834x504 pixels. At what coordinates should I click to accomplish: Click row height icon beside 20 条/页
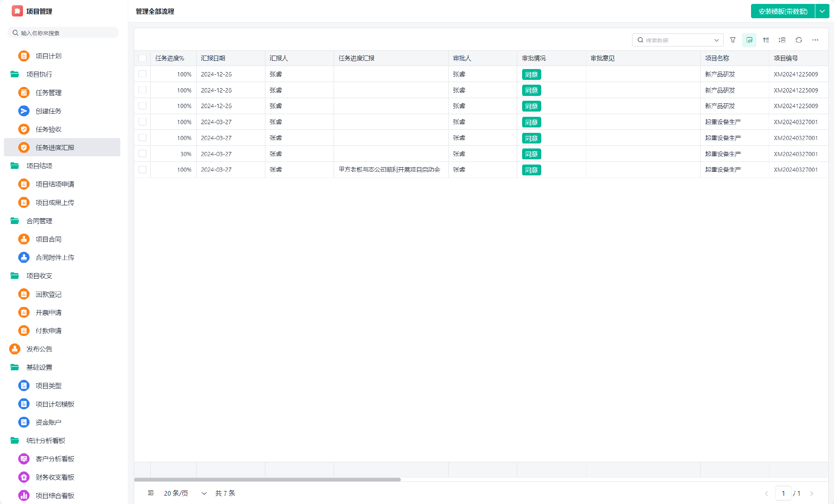(x=151, y=493)
